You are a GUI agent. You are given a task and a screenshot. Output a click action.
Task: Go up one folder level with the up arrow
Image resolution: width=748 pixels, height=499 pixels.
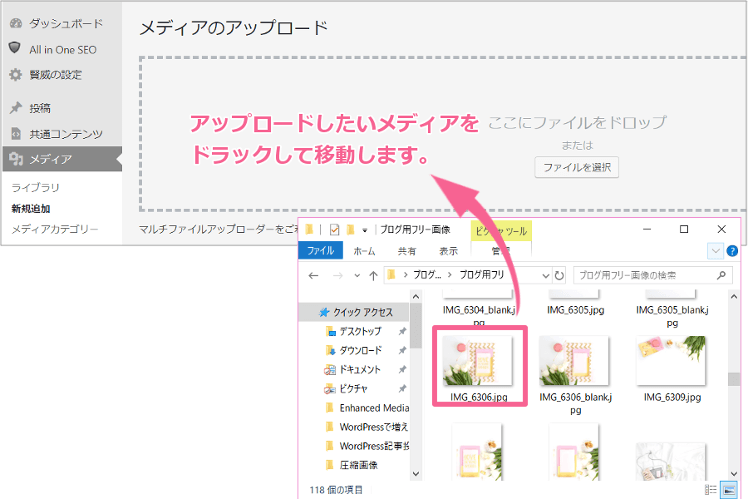(x=374, y=276)
